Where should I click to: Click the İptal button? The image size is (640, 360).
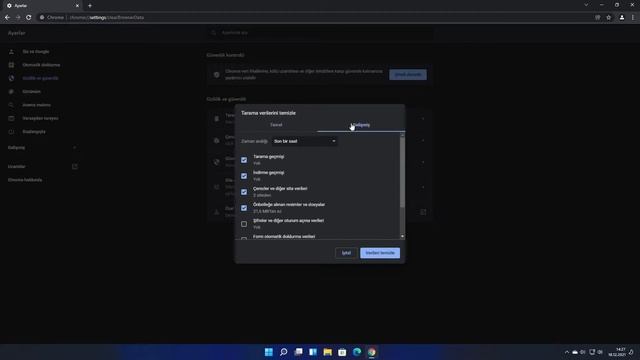346,253
